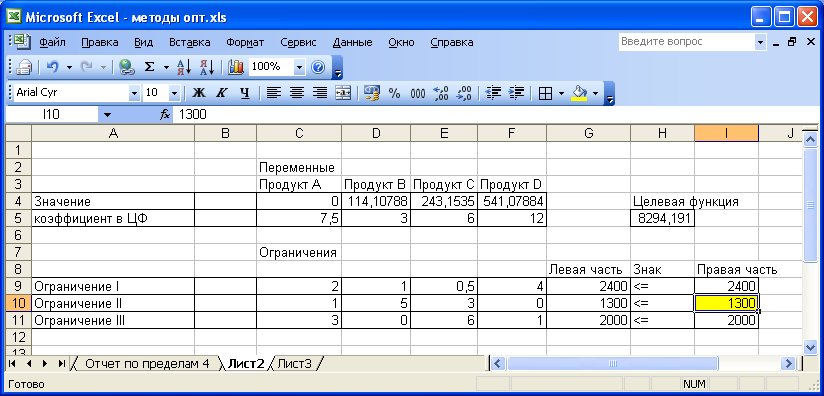Open the AutoSum functions dropdown arrow

coord(166,67)
